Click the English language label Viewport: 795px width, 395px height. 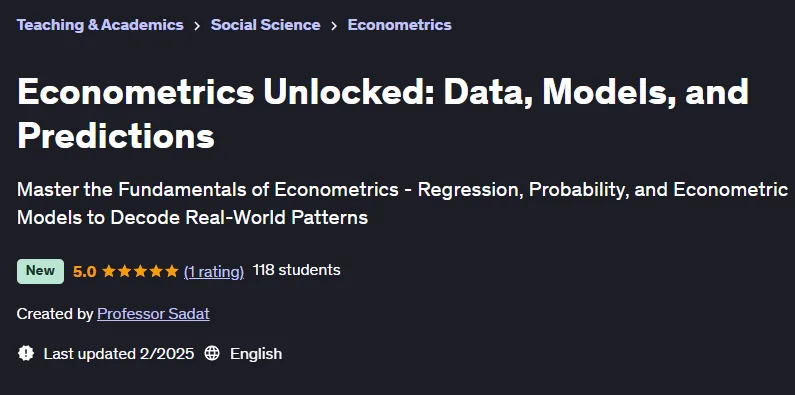(x=256, y=353)
